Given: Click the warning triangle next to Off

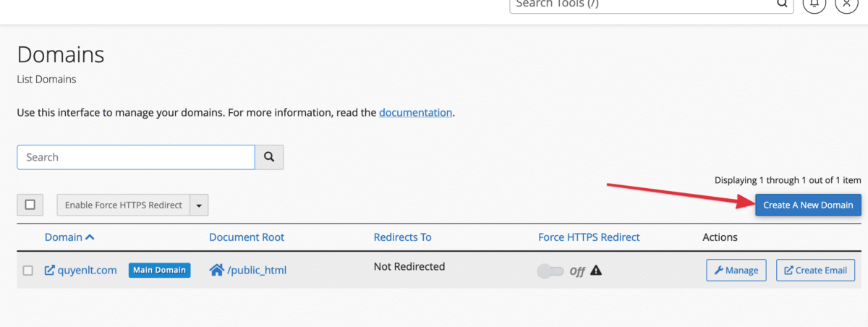Looking at the screenshot, I should (596, 271).
